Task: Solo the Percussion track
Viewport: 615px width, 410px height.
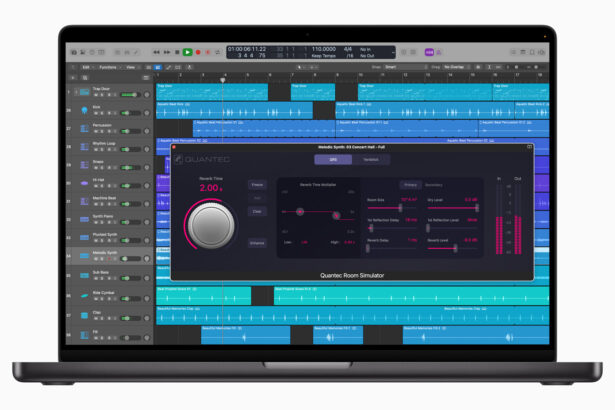Action: pos(102,131)
